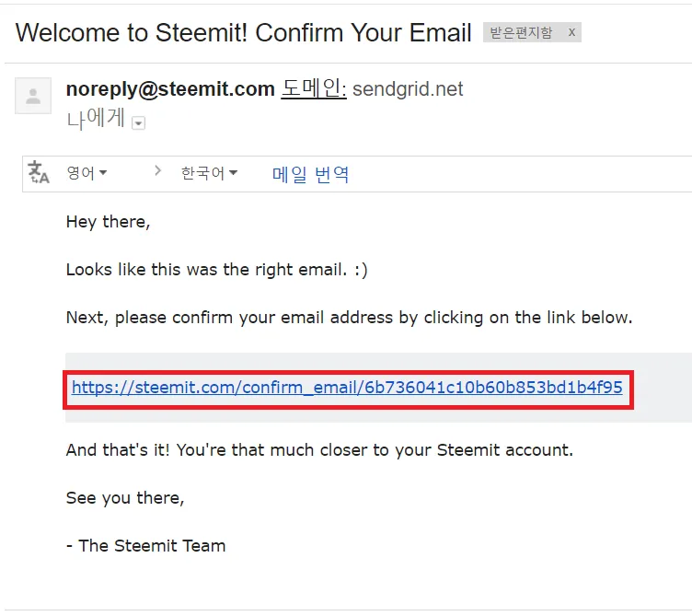Click the 나에게 recipient text
692x616 pixels.
[x=96, y=120]
